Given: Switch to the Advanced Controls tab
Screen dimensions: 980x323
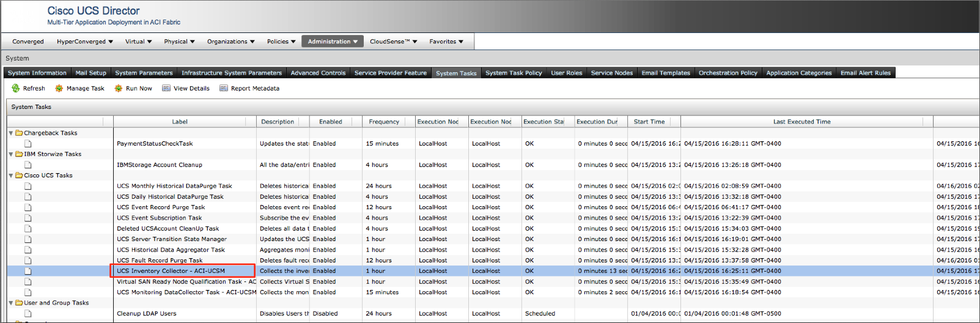Looking at the screenshot, I should (319, 73).
